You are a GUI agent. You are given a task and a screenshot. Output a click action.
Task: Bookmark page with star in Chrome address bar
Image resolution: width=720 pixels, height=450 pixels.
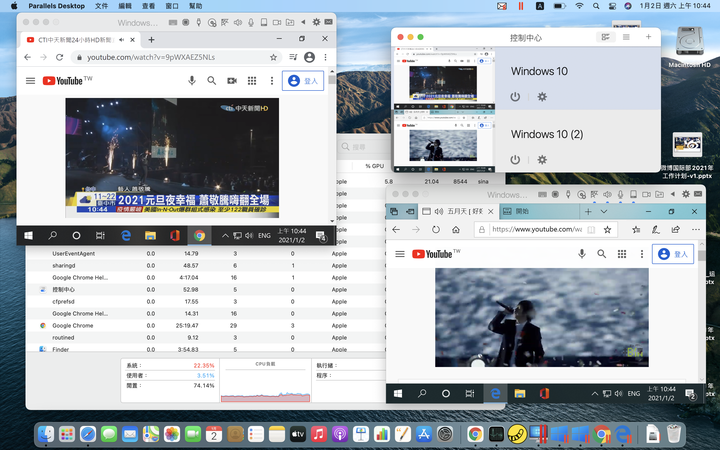(273, 57)
